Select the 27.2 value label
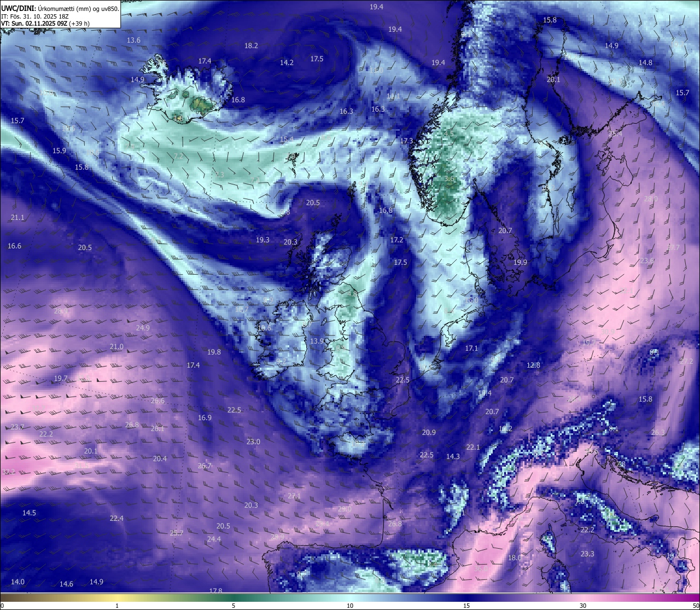This screenshot has width=700, height=610. 686,362
